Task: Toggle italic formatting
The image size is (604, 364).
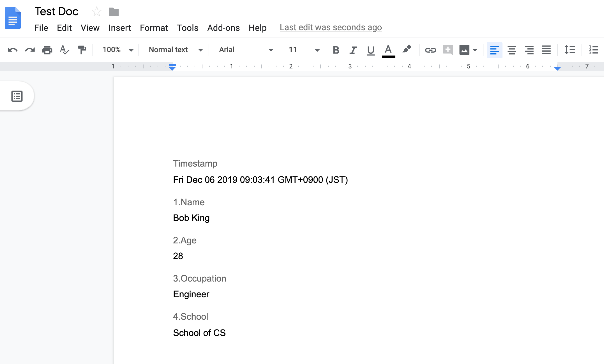Action: pyautogui.click(x=353, y=50)
